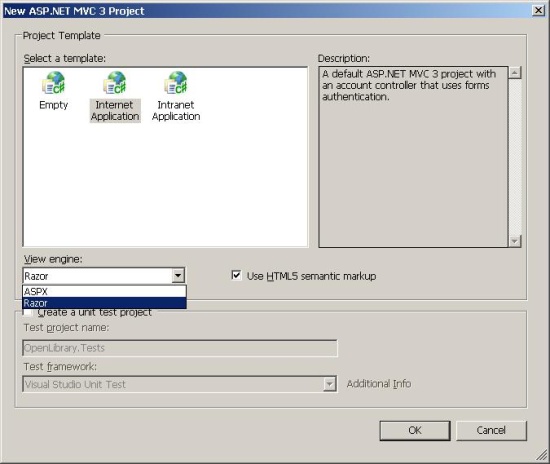Click the 'Description:' label

[344, 58]
